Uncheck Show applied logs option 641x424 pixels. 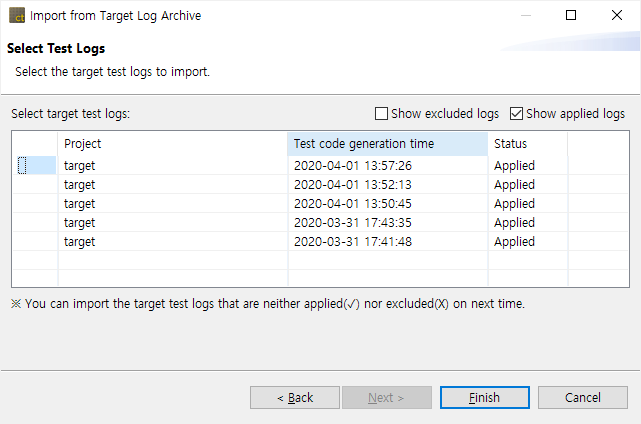[x=517, y=114]
